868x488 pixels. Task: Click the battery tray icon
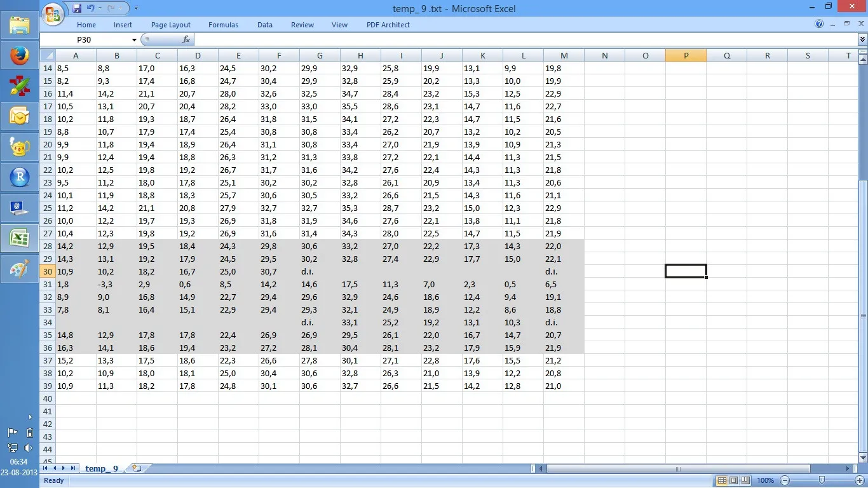pyautogui.click(x=29, y=433)
